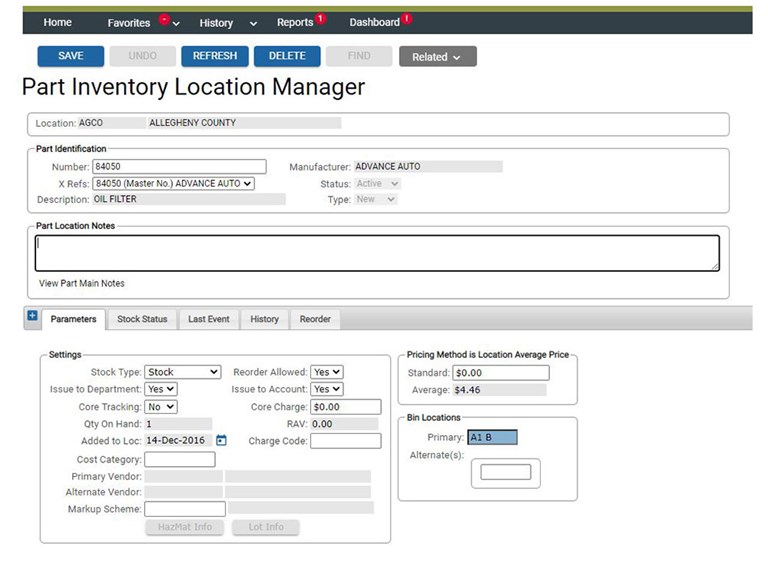Click the Dashboard red alert badge
The height and width of the screenshot is (576, 768).
point(407,19)
